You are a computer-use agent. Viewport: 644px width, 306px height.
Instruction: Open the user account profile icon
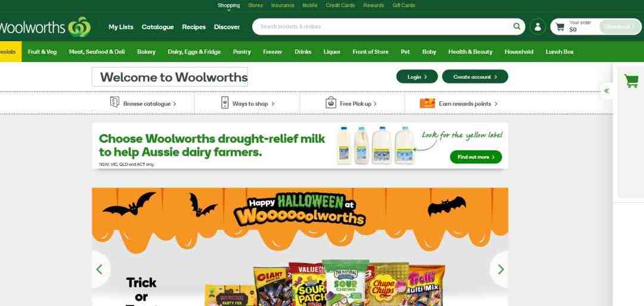click(x=537, y=27)
